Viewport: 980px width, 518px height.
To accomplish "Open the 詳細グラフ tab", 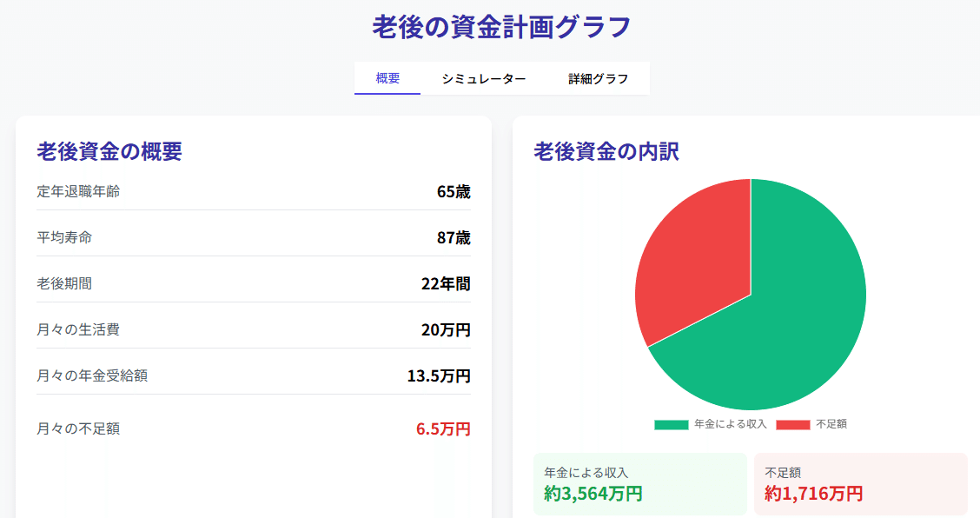I will (598, 78).
